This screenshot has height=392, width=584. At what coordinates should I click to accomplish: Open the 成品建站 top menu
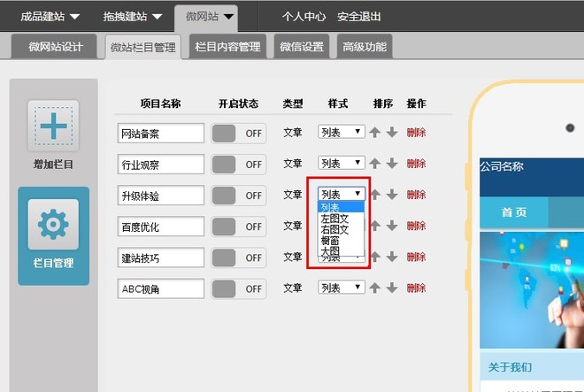click(x=50, y=16)
